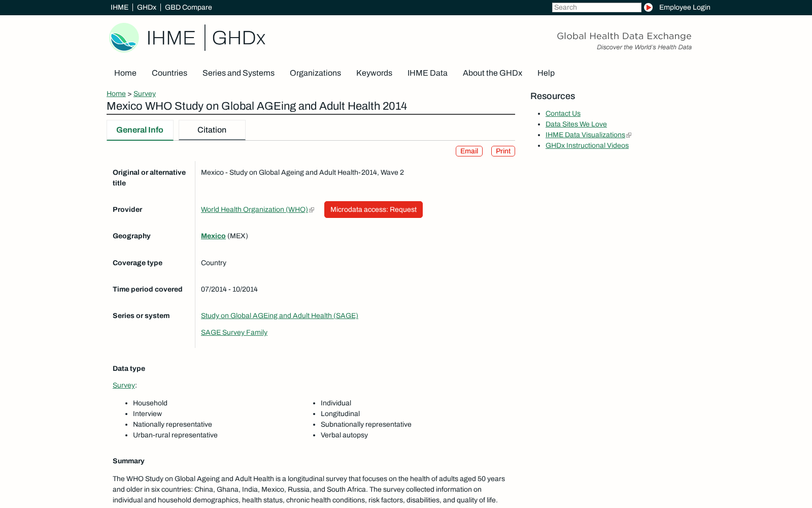Open GBD Compare in top bar
Image resolution: width=812 pixels, height=508 pixels.
pos(188,7)
